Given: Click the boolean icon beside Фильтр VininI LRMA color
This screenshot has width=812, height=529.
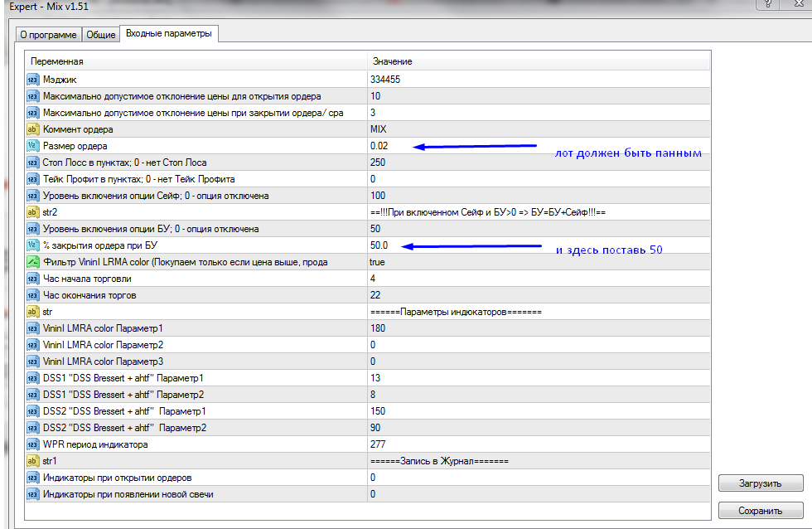Looking at the screenshot, I should point(32,262).
